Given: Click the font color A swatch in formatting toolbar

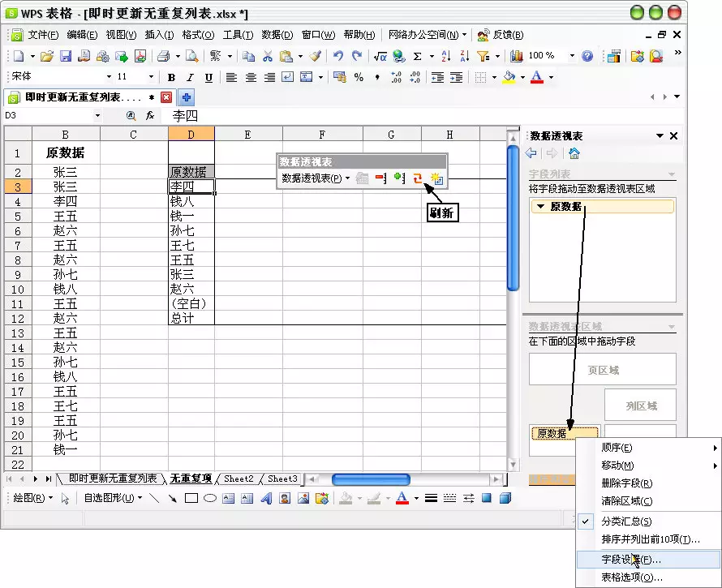Looking at the screenshot, I should [537, 77].
